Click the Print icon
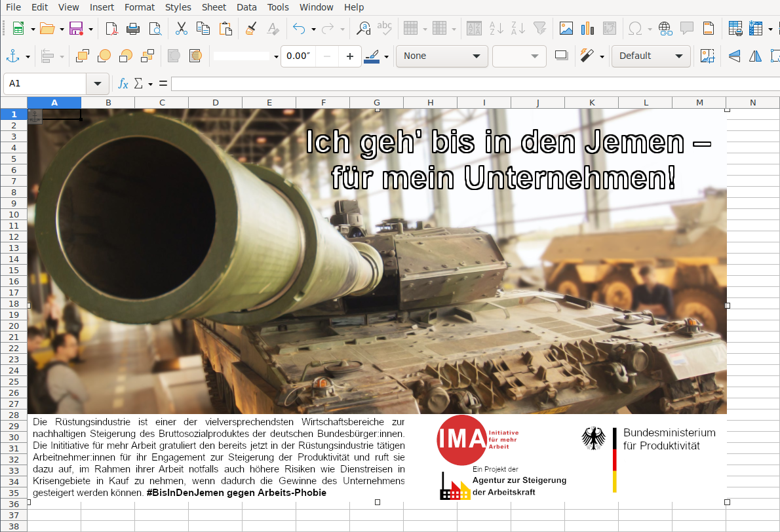The height and width of the screenshot is (532, 780). 133,28
